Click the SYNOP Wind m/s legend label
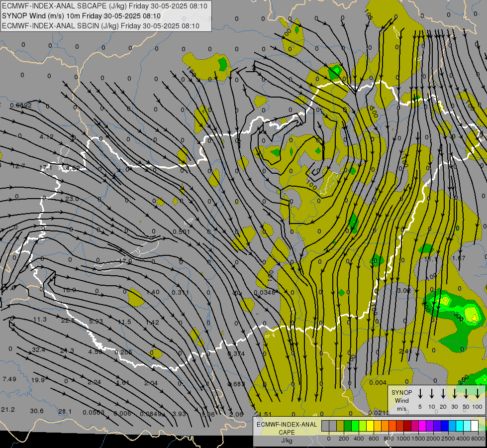Viewport: 487px width, 448px height. (401, 400)
